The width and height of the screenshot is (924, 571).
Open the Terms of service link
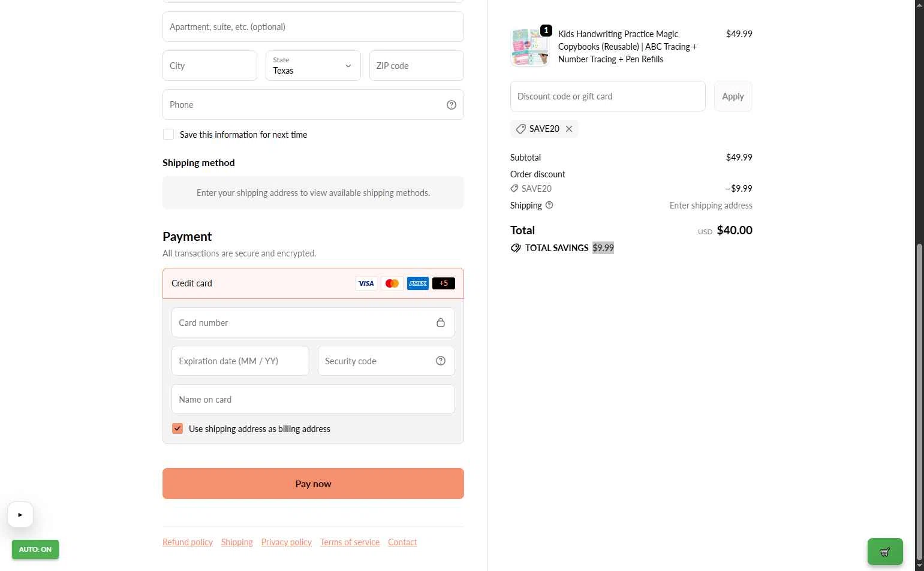[350, 542]
